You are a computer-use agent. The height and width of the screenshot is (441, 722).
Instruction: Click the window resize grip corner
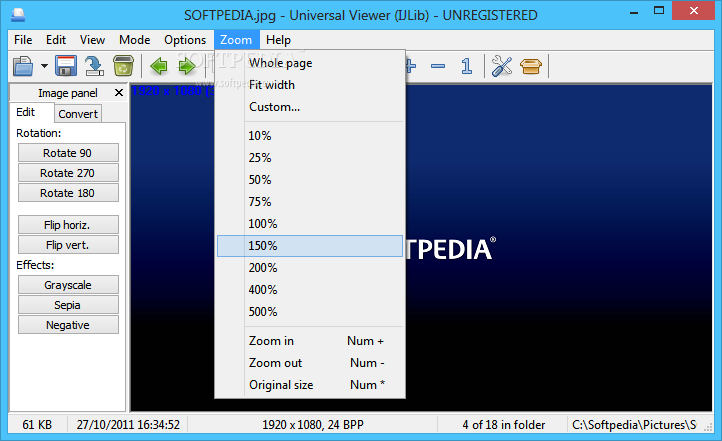[708, 428]
